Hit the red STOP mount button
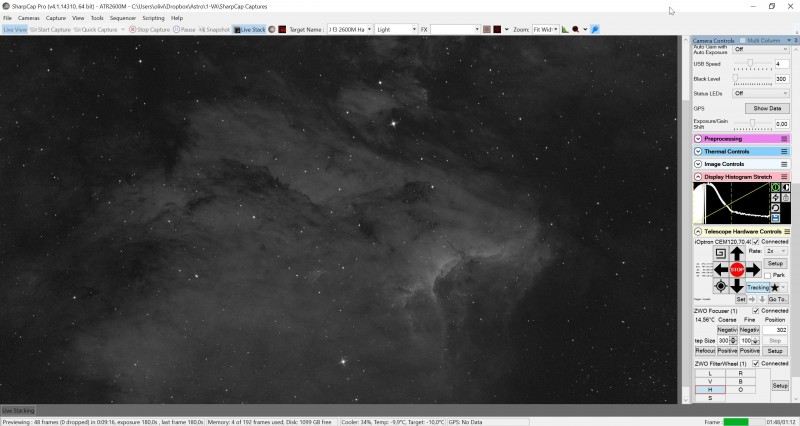 737,269
